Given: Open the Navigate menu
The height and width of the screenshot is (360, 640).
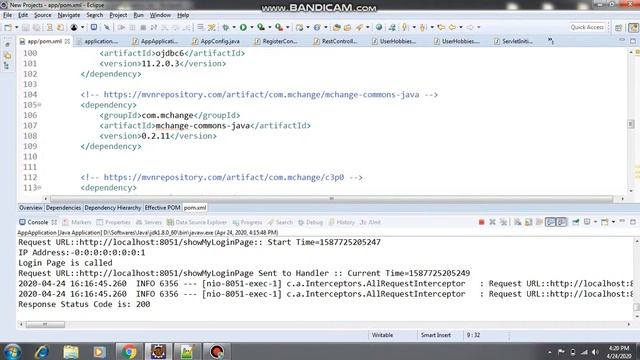Looking at the screenshot, I should [69, 15].
